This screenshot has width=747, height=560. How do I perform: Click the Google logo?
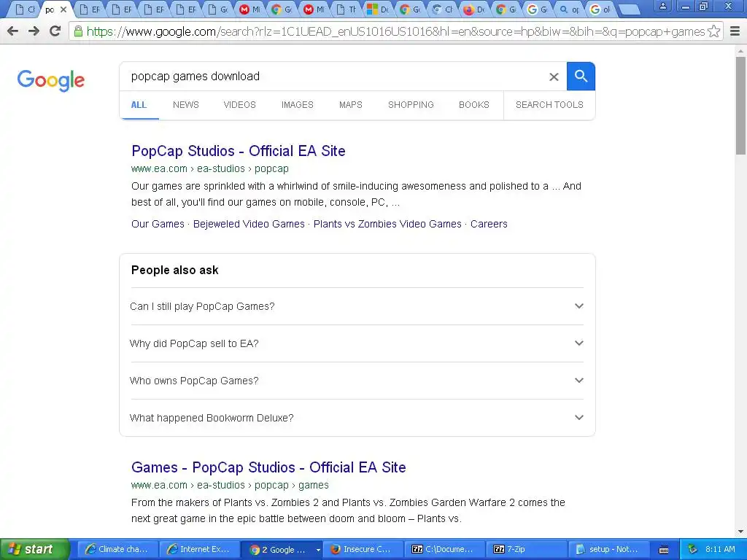point(51,80)
